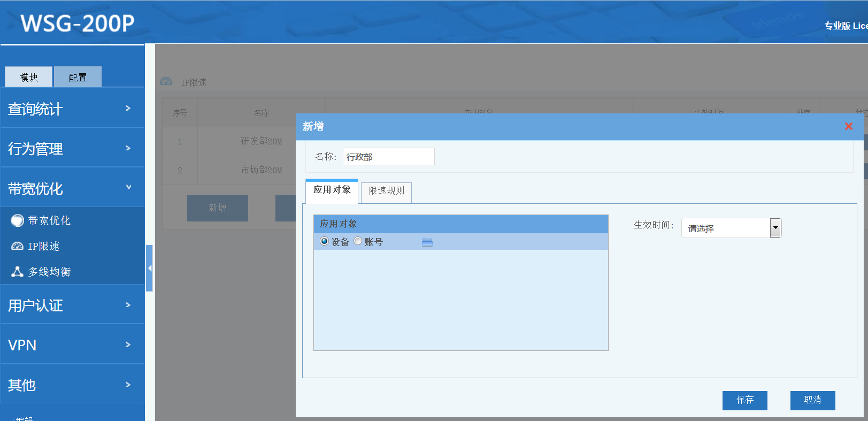
Task: Click the 多线均衡 network icon
Action: (18, 272)
